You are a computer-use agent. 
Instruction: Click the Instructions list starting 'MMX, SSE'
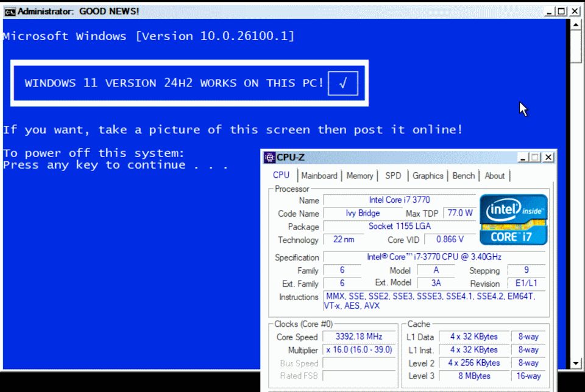click(x=434, y=301)
